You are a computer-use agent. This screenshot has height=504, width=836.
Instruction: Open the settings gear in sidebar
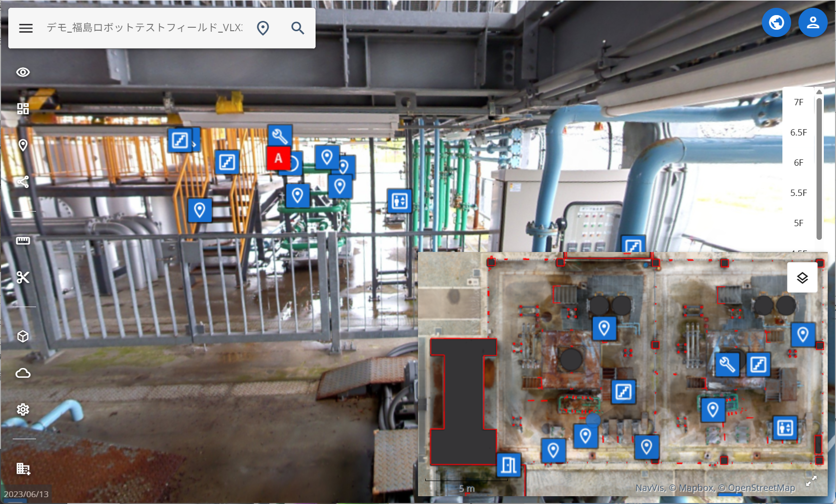23,409
